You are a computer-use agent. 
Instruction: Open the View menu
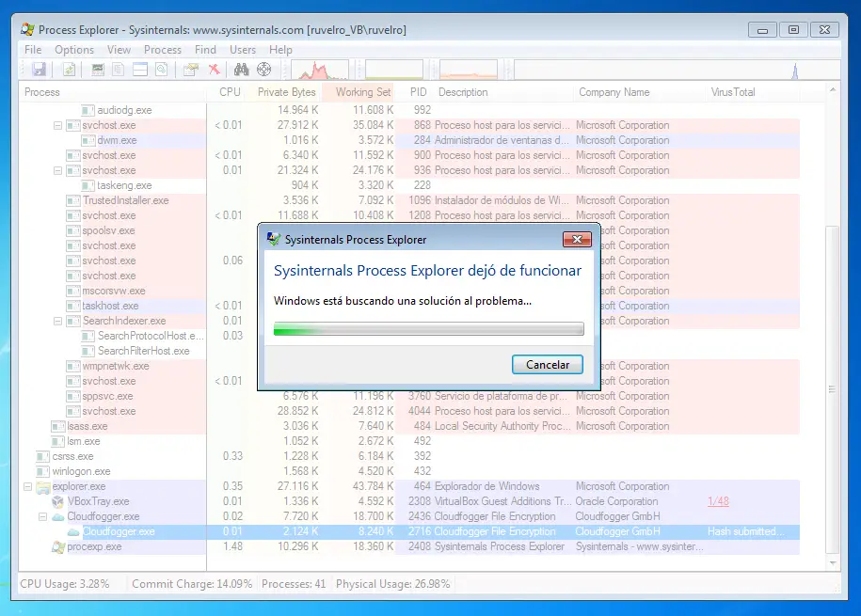pos(119,50)
